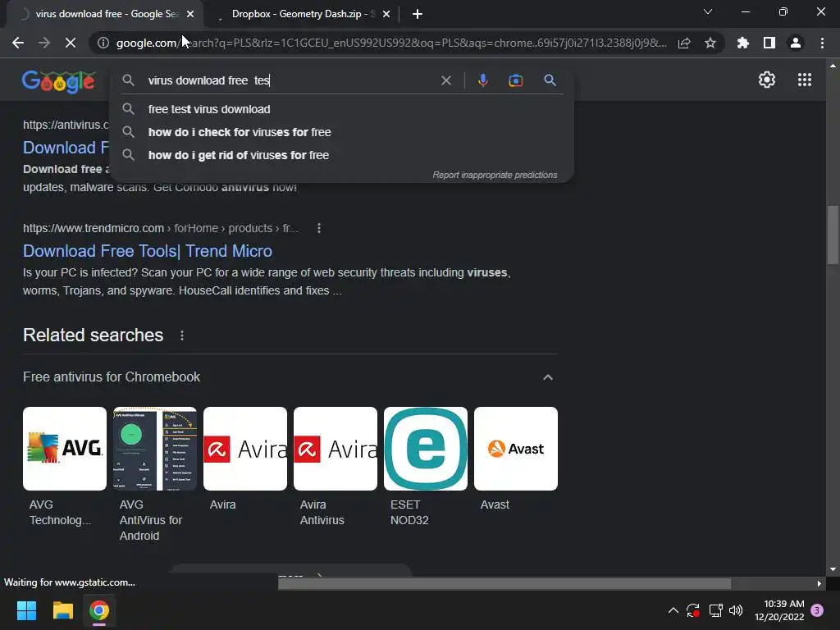Image resolution: width=840 pixels, height=630 pixels.
Task: Collapse the Free antivirus for Chromebook section
Action: pos(547,377)
